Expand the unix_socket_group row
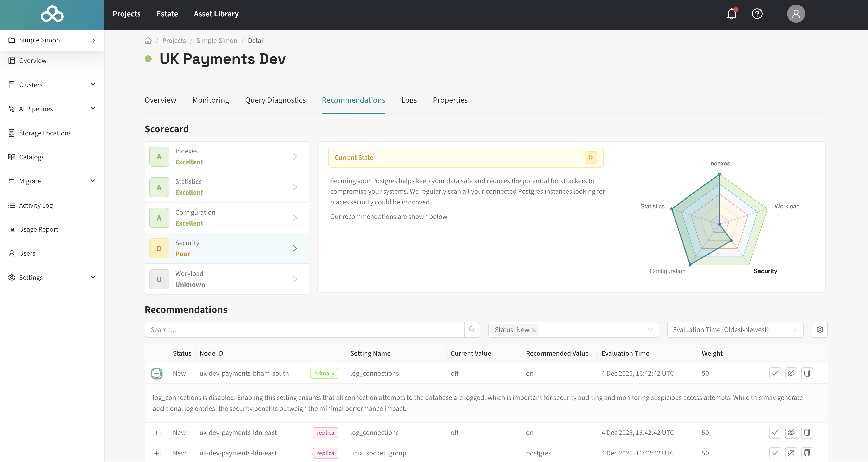The image size is (868, 462). coord(157,453)
